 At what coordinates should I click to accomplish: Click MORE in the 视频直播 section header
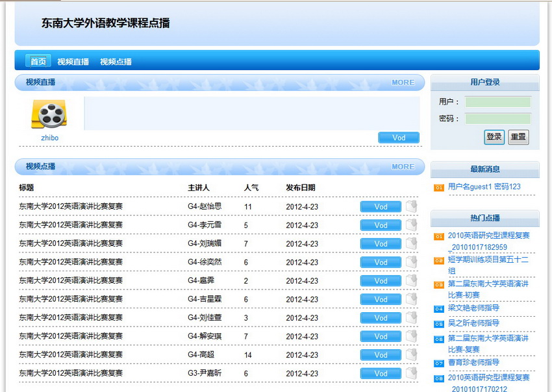coord(403,82)
